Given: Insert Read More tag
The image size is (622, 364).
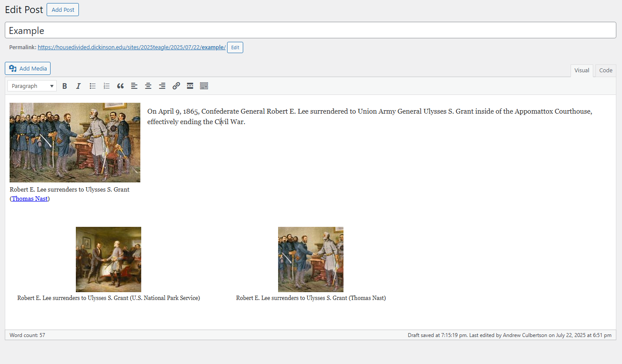Looking at the screenshot, I should point(190,86).
